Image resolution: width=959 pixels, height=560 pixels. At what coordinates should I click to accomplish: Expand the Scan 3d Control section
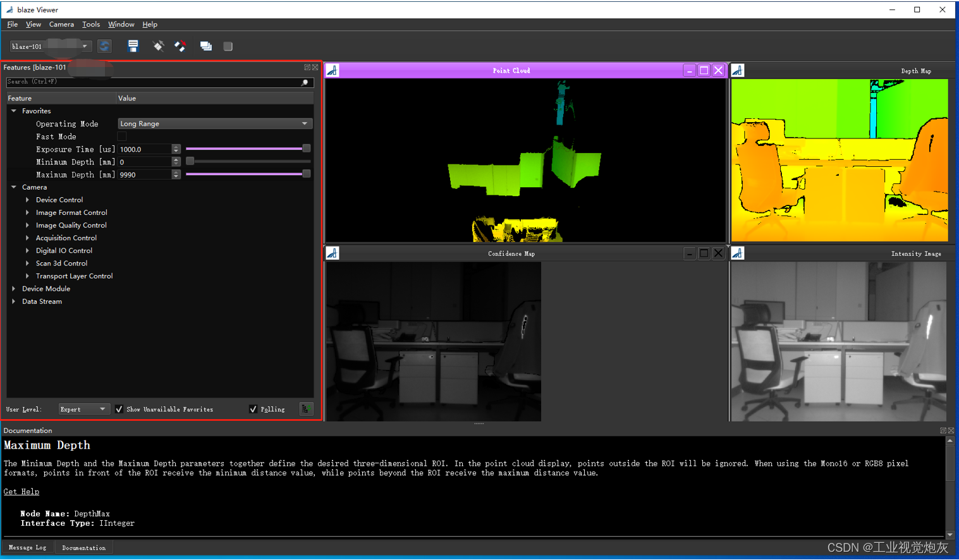pyautogui.click(x=27, y=263)
